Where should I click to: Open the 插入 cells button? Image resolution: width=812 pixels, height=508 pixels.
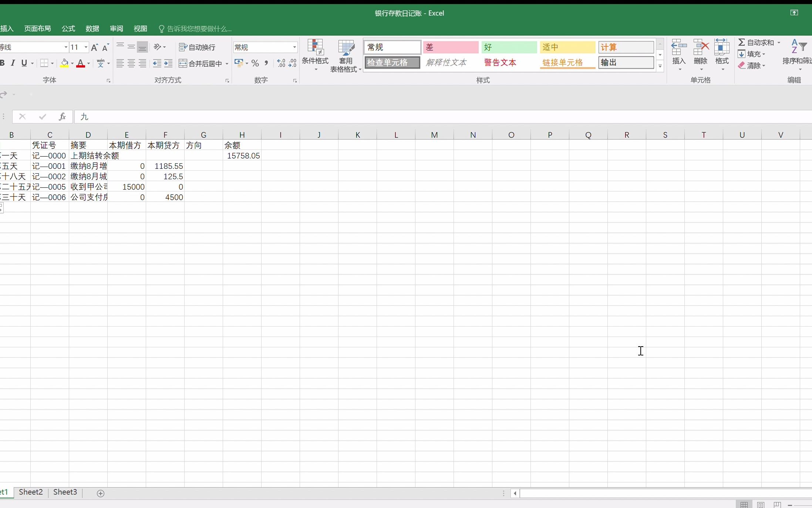tap(679, 56)
